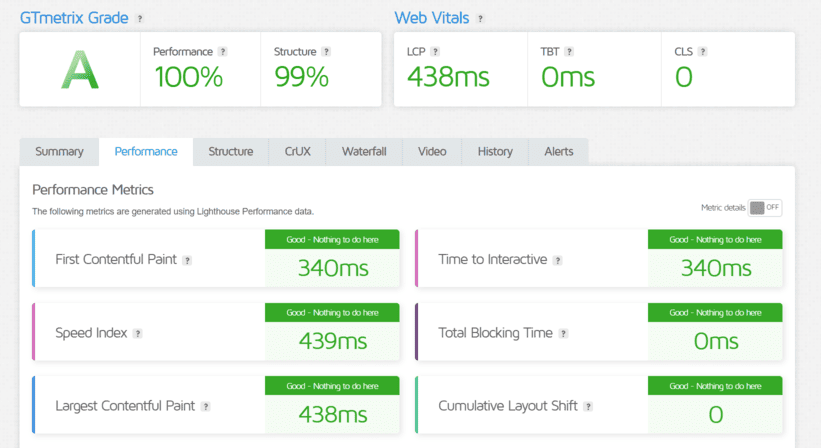Click the Speed Index metric label
This screenshot has height=448, width=821.
click(x=91, y=333)
